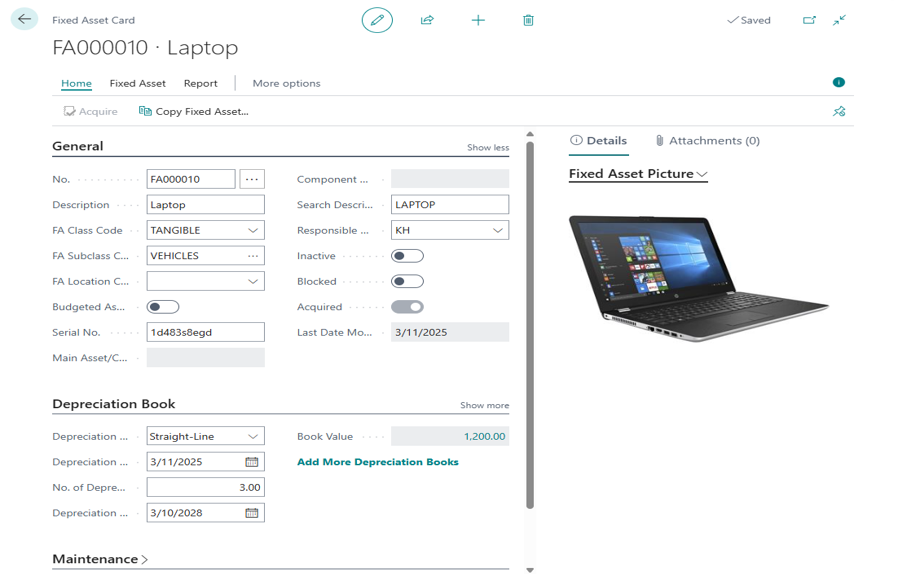Click the plus icon to create new

[x=478, y=20]
